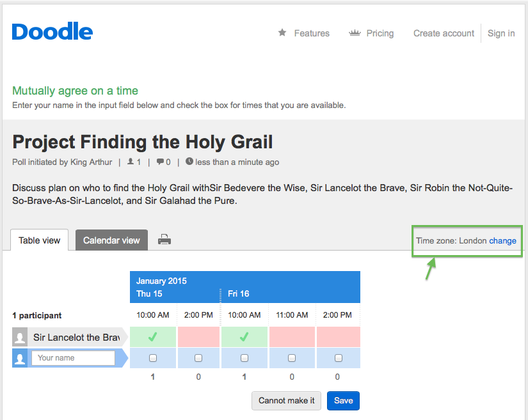
Task: Click Sir Lancelot's green check for Thu 10:00 AM
Action: pos(153,337)
